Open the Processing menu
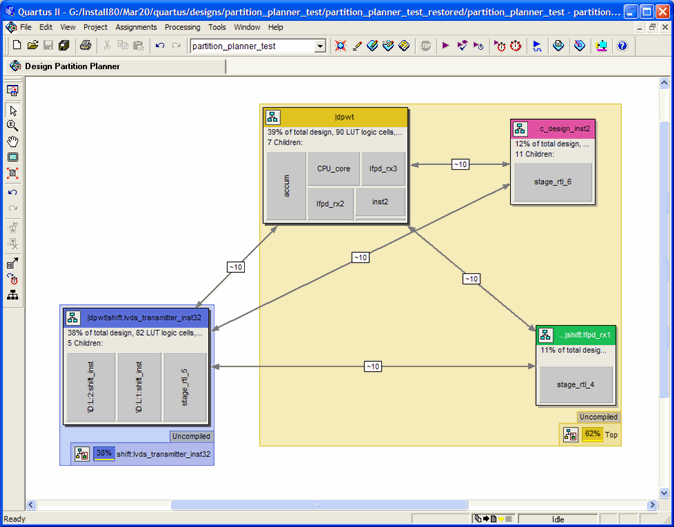This screenshot has height=527, width=674. pyautogui.click(x=182, y=27)
